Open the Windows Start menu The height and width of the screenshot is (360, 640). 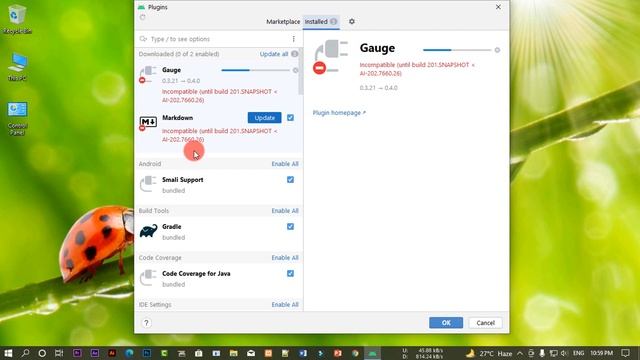point(8,353)
